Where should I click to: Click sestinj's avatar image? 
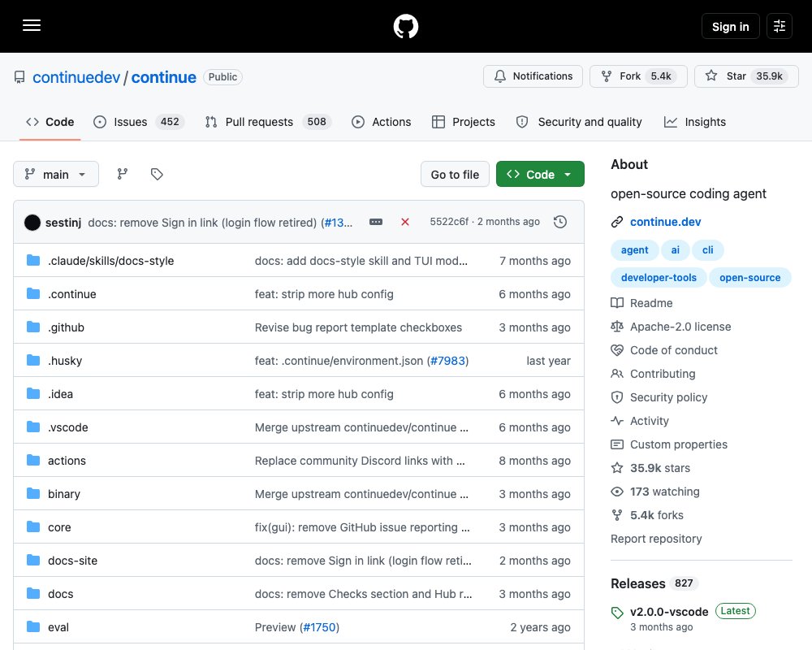point(32,223)
